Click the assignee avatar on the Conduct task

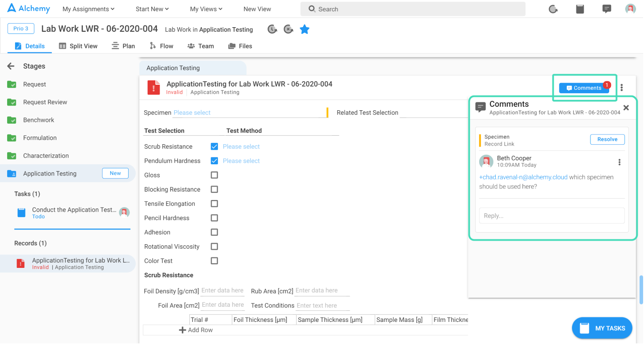point(125,213)
